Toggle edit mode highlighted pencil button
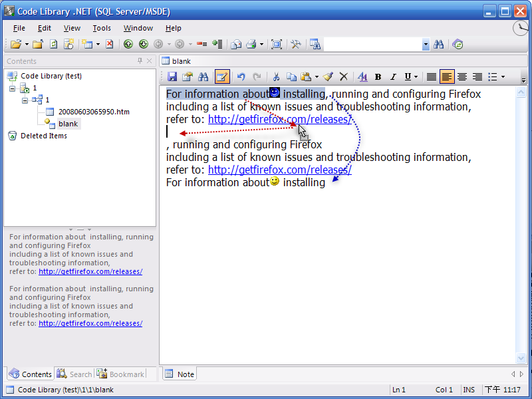532x399 pixels. click(222, 76)
